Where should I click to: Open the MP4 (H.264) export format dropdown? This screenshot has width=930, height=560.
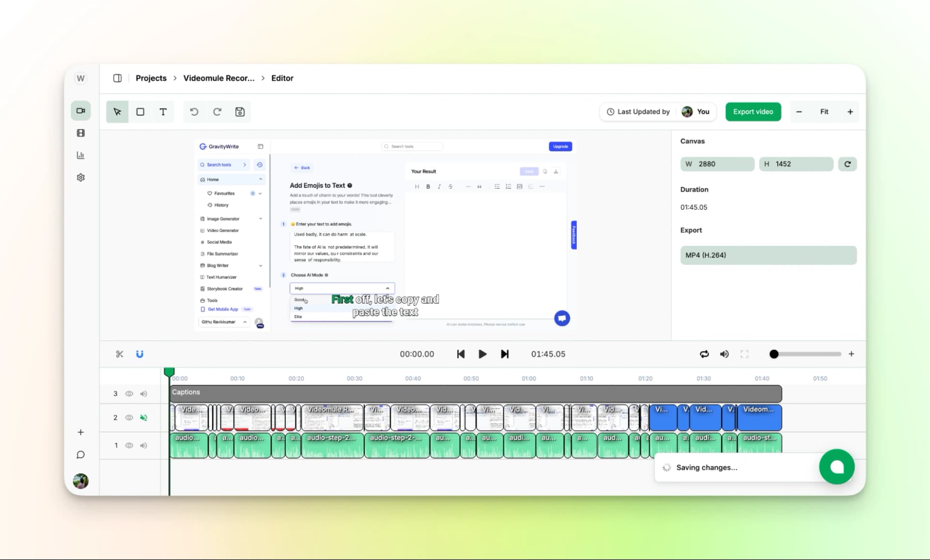(768, 255)
